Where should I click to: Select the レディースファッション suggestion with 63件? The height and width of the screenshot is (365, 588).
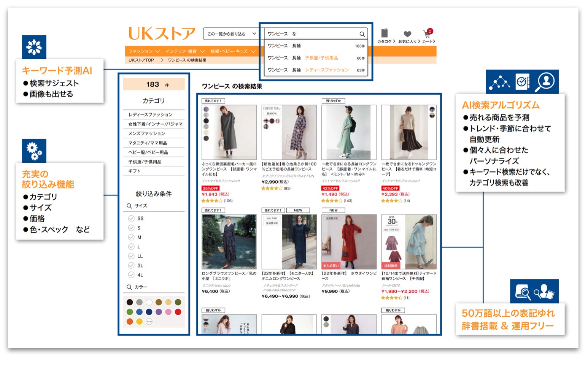316,70
